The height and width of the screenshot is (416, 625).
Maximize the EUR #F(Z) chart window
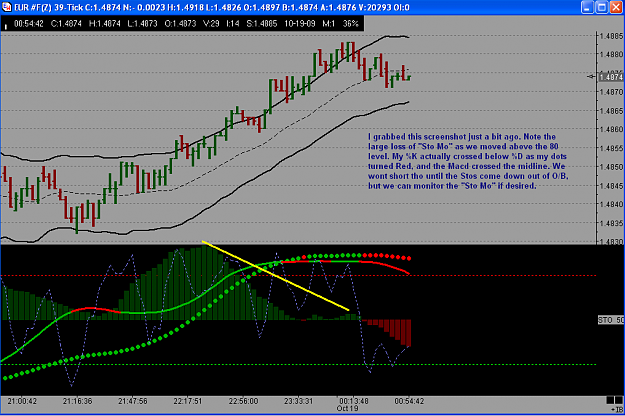[602, 7]
